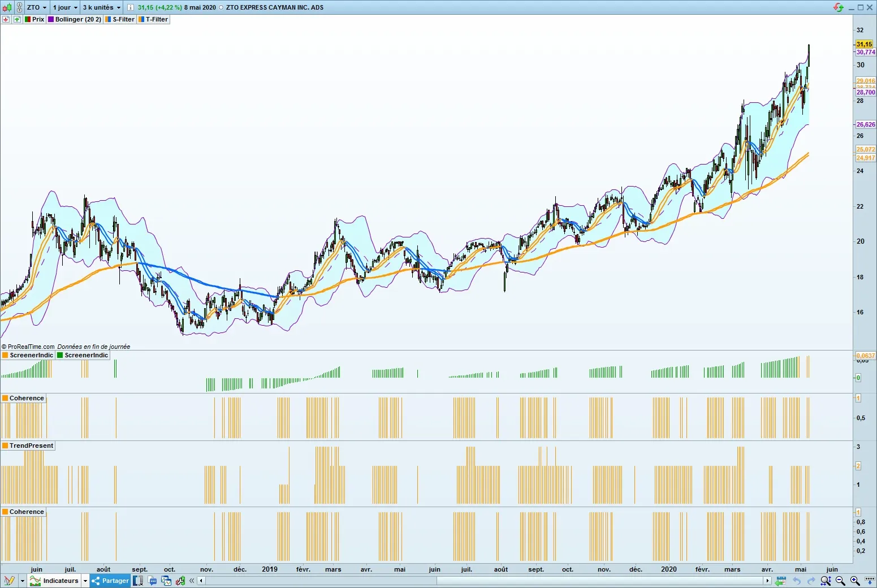Click the Partager share button
The image size is (877, 588).
[x=110, y=581]
